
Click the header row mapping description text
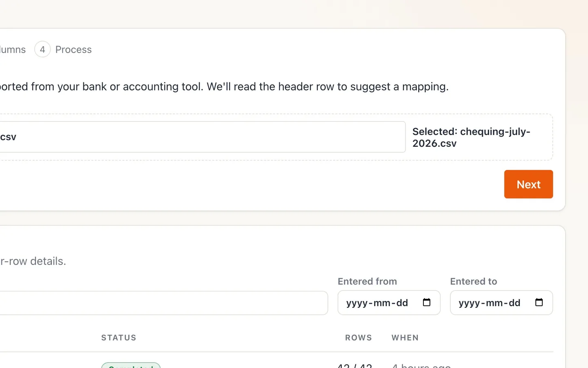(224, 87)
